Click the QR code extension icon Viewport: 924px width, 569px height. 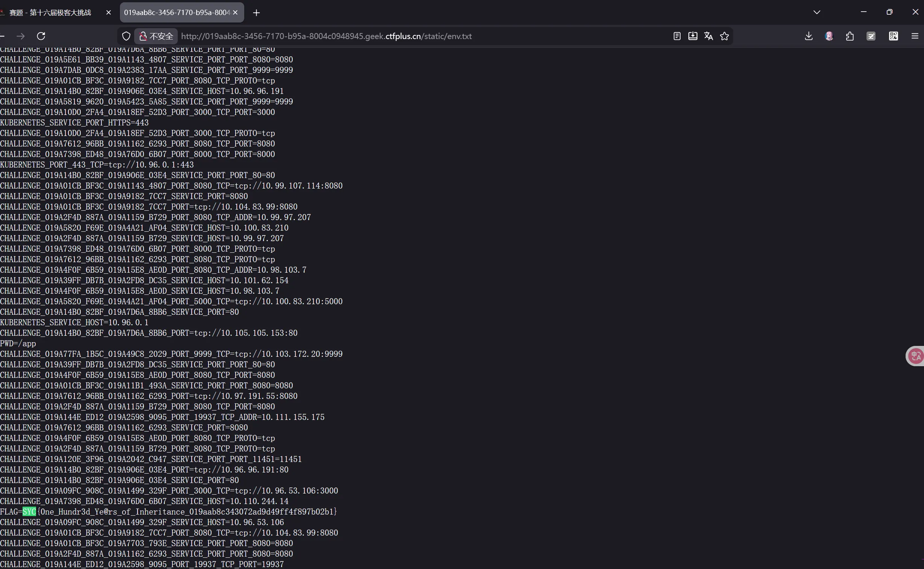pyautogui.click(x=893, y=36)
